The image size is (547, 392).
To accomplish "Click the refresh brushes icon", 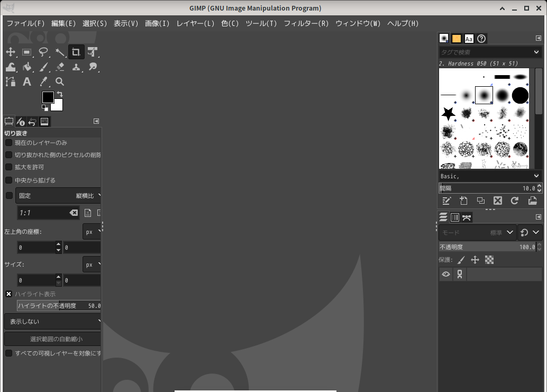I will pos(514,200).
